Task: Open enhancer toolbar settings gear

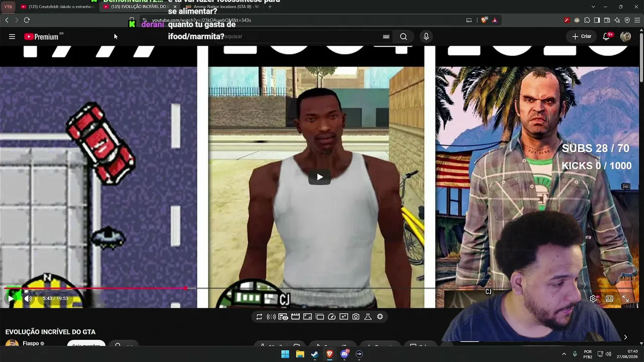Action: [380, 317]
